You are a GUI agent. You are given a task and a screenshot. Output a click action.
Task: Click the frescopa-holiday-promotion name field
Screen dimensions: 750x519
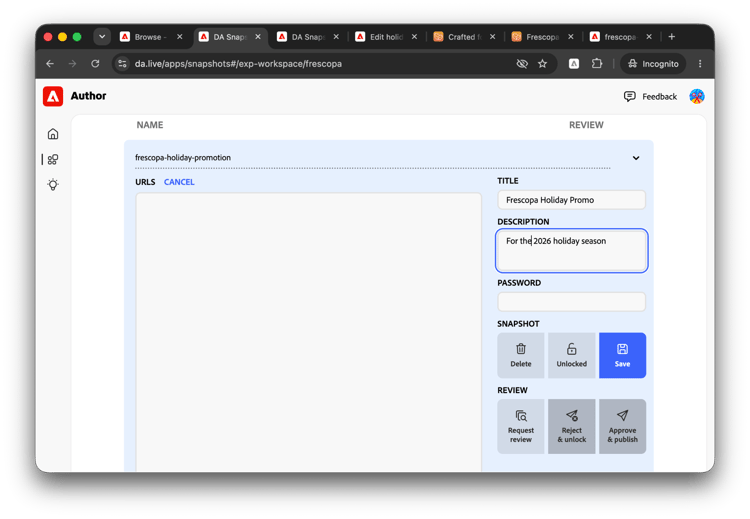pyautogui.click(x=373, y=158)
